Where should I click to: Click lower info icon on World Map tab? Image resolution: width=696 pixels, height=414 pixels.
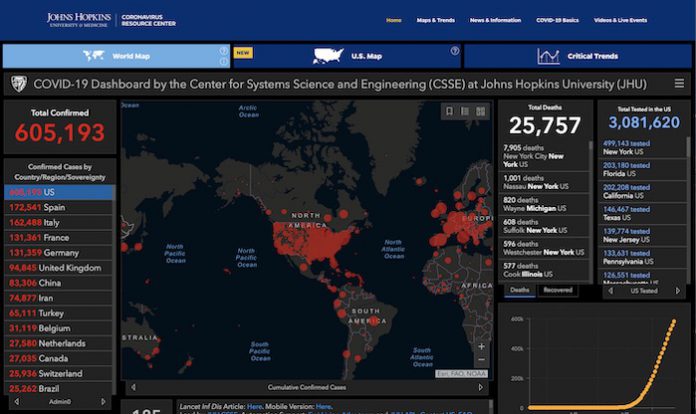click(223, 62)
